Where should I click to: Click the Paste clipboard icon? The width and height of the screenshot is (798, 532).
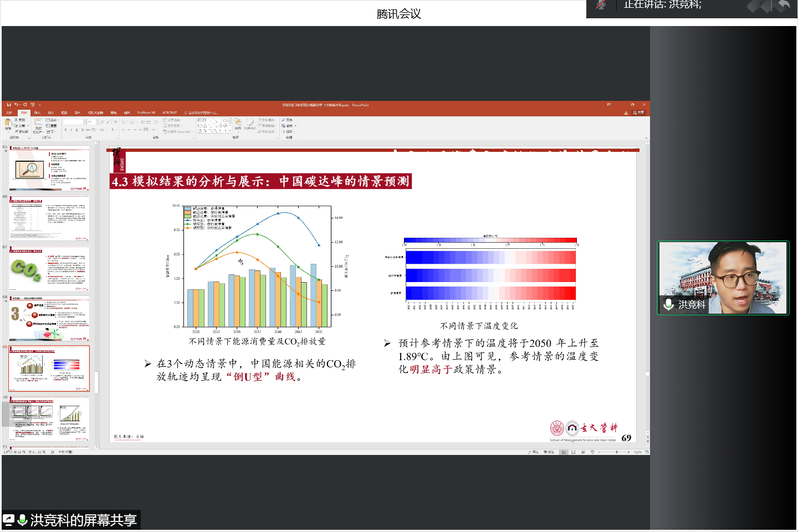click(x=8, y=124)
